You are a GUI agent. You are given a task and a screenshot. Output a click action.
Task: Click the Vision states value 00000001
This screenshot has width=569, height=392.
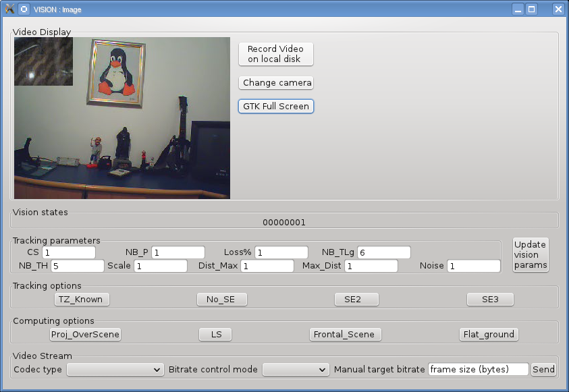284,222
